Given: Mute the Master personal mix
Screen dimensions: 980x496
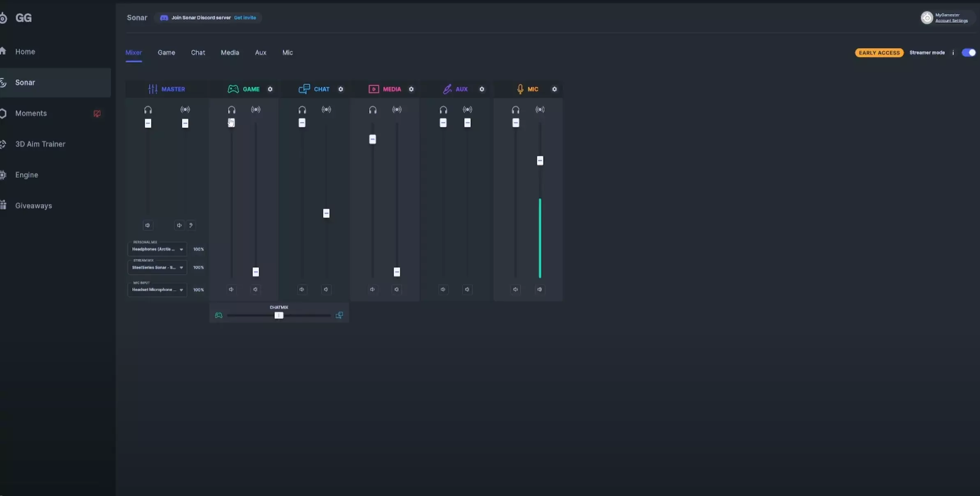Looking at the screenshot, I should click(x=148, y=225).
